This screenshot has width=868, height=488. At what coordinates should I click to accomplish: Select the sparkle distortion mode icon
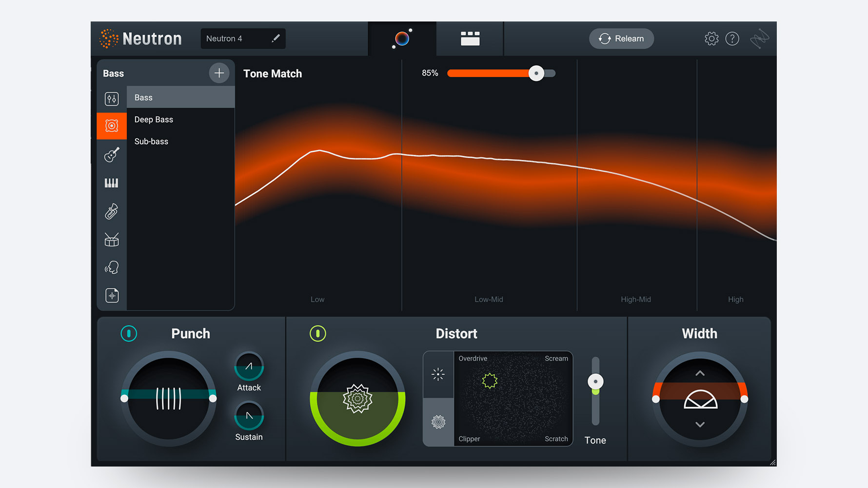(438, 374)
